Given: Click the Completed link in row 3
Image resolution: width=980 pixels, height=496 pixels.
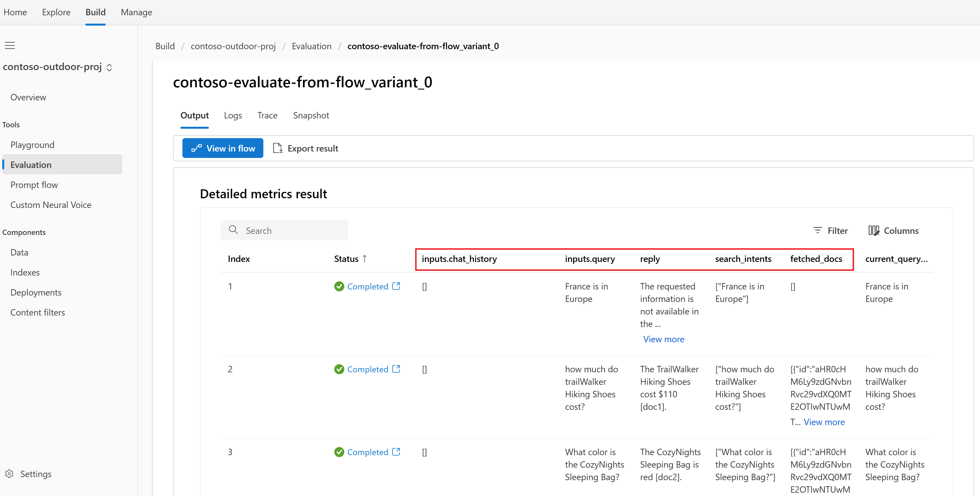Looking at the screenshot, I should click(368, 452).
